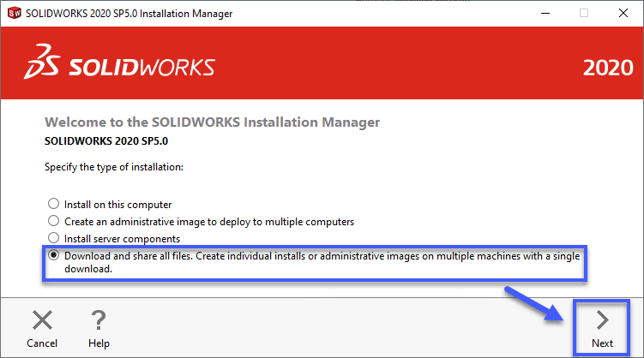Image resolution: width=644 pixels, height=358 pixels.
Task: Click the SOLIDWORKS logo in red banner
Action: tap(119, 62)
